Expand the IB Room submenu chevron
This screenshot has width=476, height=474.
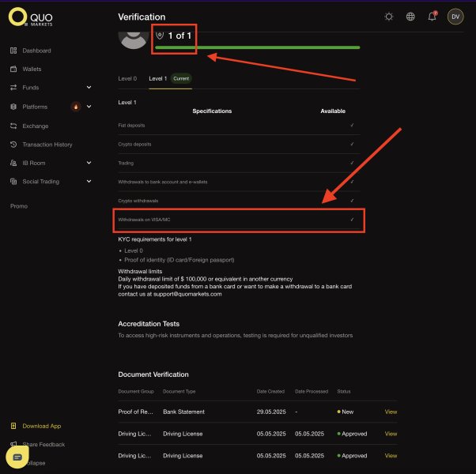pyautogui.click(x=89, y=163)
